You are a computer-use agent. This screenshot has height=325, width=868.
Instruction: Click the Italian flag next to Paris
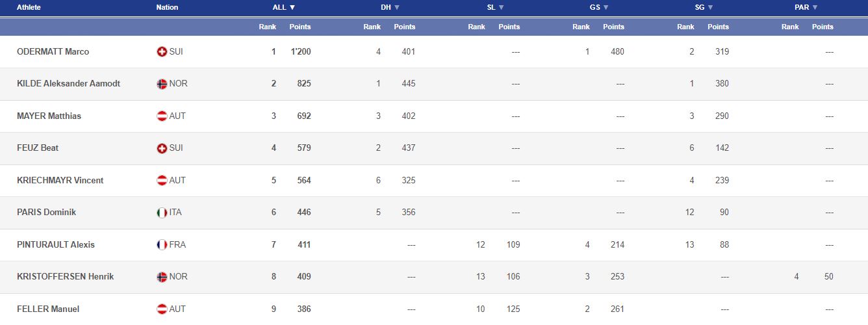162,213
